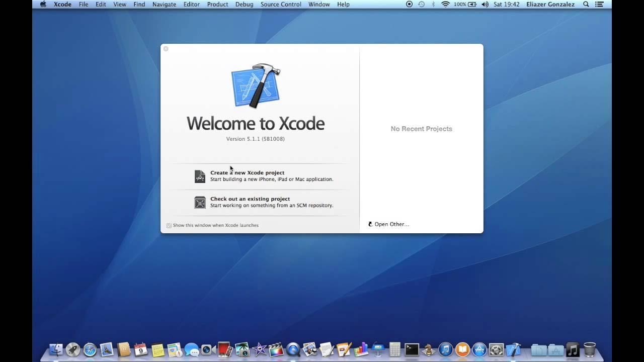Click the Bluetooth menu bar icon
644x362 pixels.
433,4
